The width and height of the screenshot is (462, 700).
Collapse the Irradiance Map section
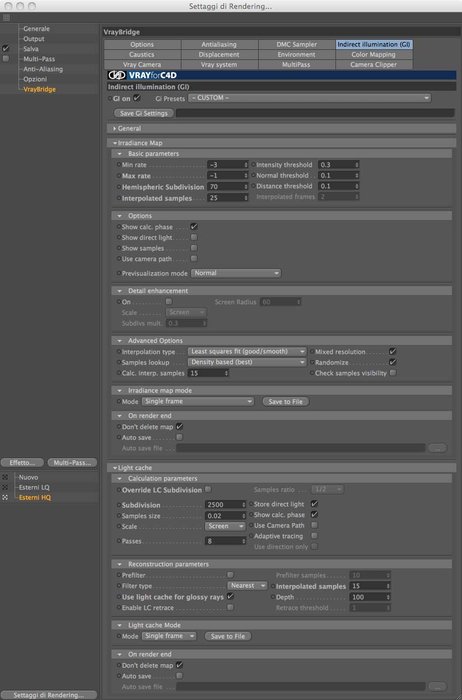tap(115, 143)
